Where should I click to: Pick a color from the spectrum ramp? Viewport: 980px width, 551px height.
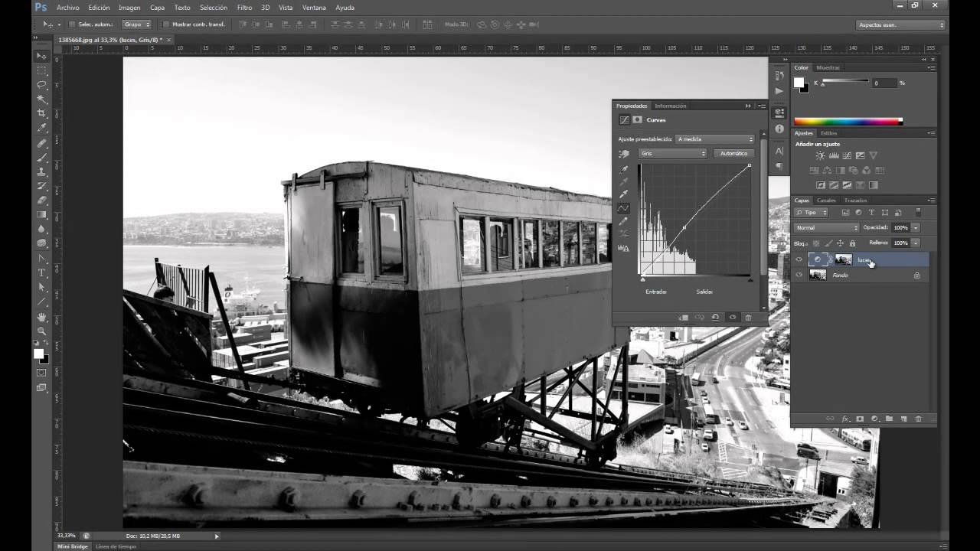[848, 121]
